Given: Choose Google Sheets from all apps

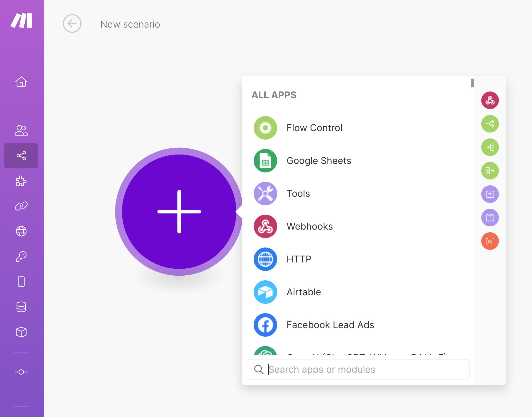Looking at the screenshot, I should tap(318, 161).
